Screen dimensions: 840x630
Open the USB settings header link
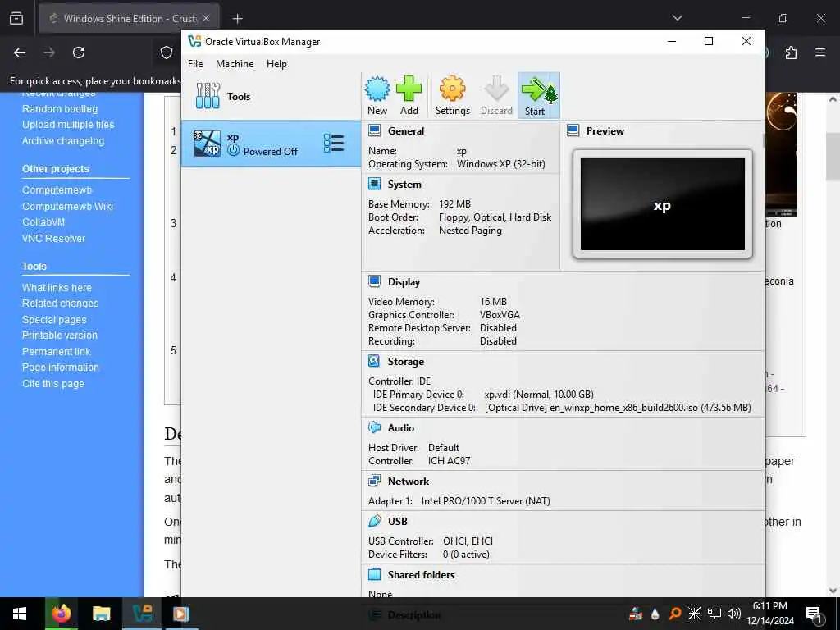tap(398, 521)
